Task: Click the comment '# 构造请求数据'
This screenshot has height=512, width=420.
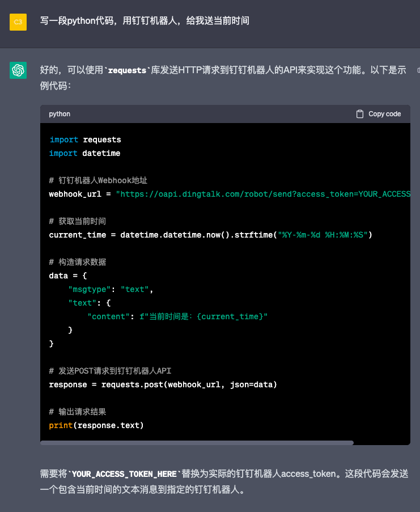Action: tap(77, 262)
